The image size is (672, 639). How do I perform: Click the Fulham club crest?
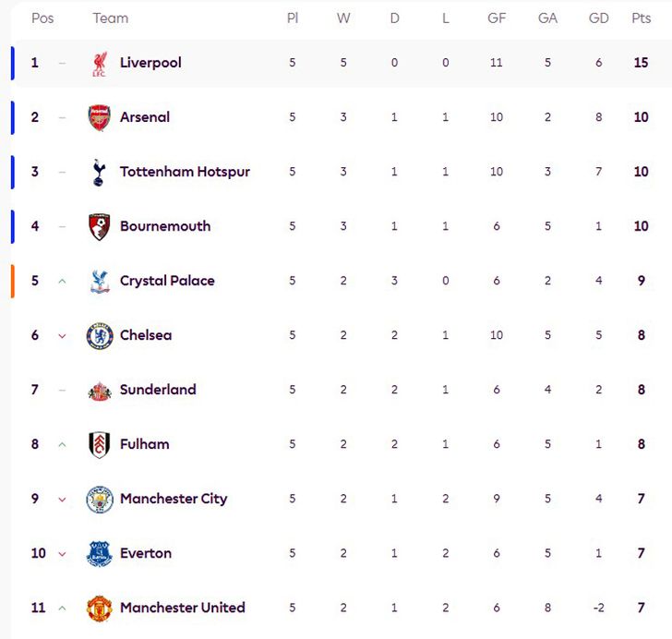click(99, 445)
